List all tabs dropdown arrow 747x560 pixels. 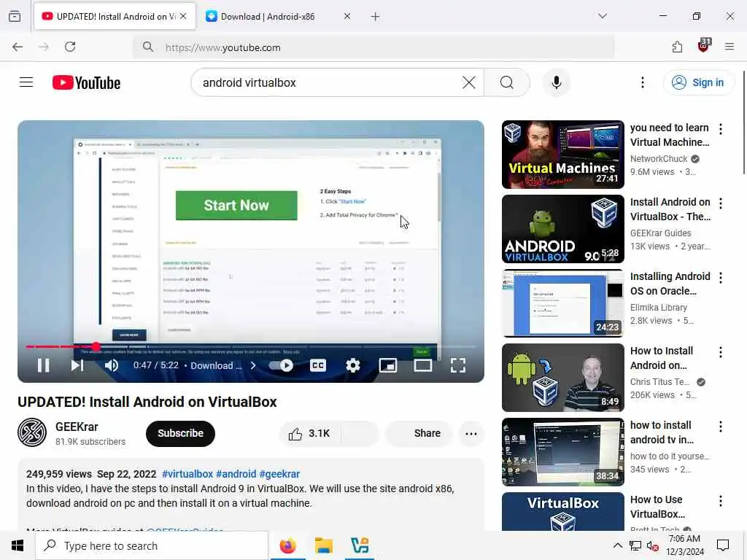point(603,16)
